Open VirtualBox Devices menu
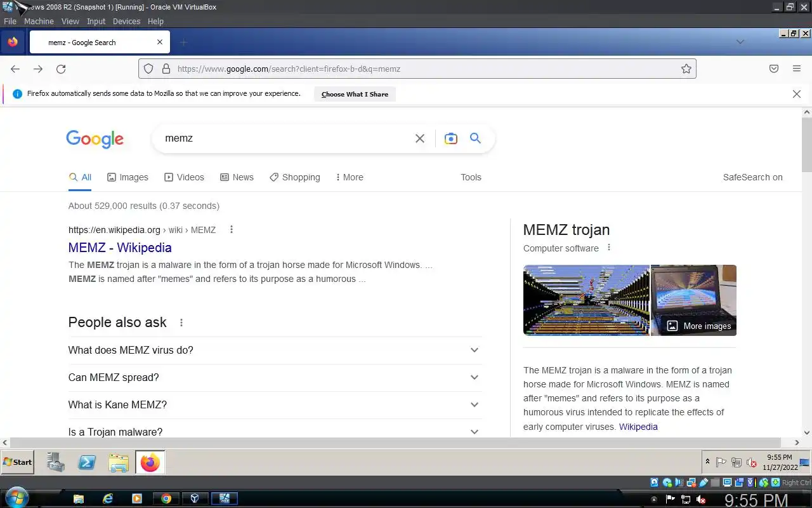812x508 pixels. click(126, 21)
